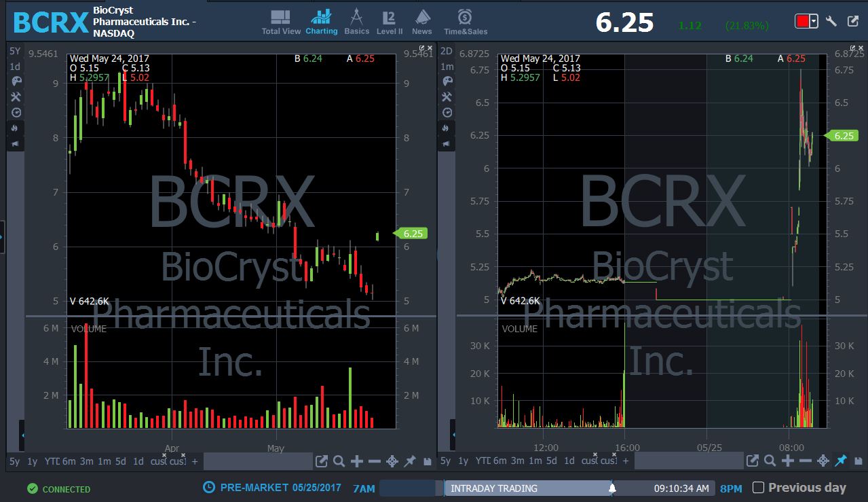Click the gauge indicator icon on right chart

tap(447, 113)
